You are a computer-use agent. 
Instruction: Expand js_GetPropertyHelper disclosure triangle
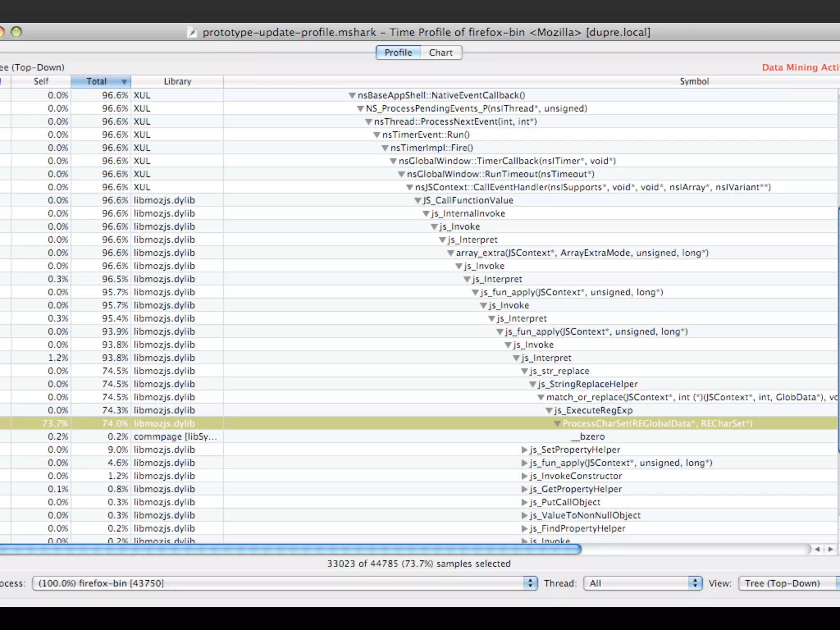tap(524, 489)
